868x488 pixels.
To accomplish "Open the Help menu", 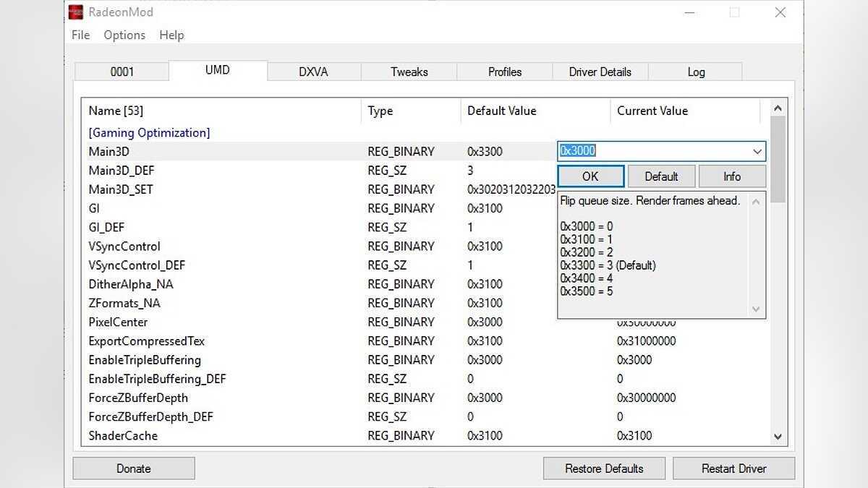I will pyautogui.click(x=171, y=35).
